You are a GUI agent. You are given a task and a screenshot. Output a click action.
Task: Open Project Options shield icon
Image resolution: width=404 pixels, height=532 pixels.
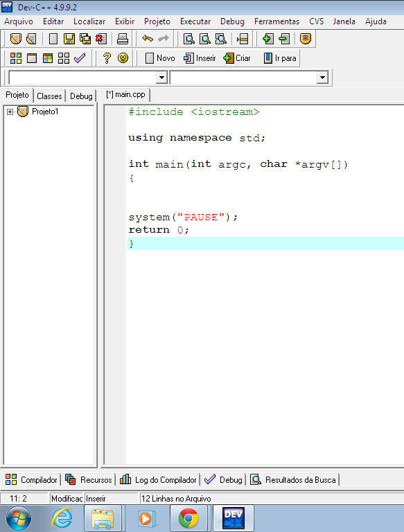click(x=306, y=39)
